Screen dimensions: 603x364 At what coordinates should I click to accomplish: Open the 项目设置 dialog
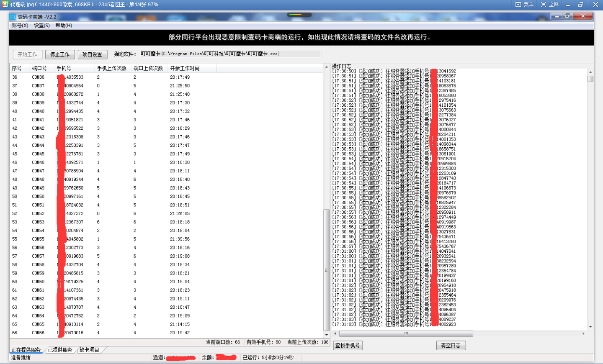[x=92, y=54]
